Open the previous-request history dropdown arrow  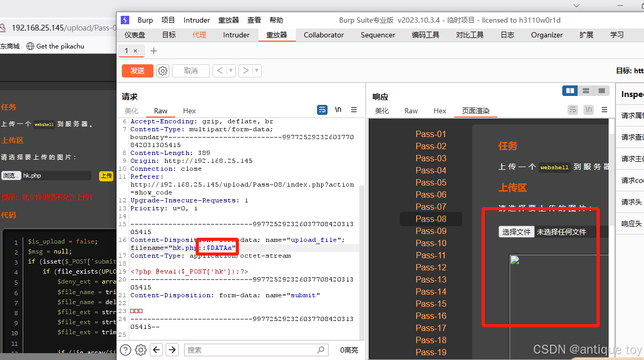pos(231,71)
